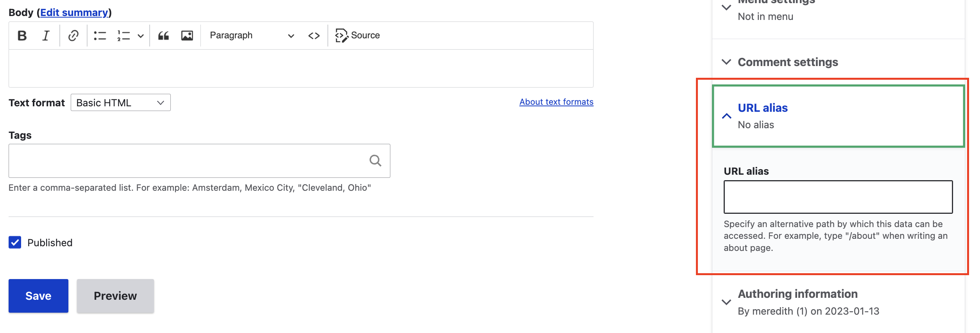Focus the URL alias text field

click(x=838, y=197)
